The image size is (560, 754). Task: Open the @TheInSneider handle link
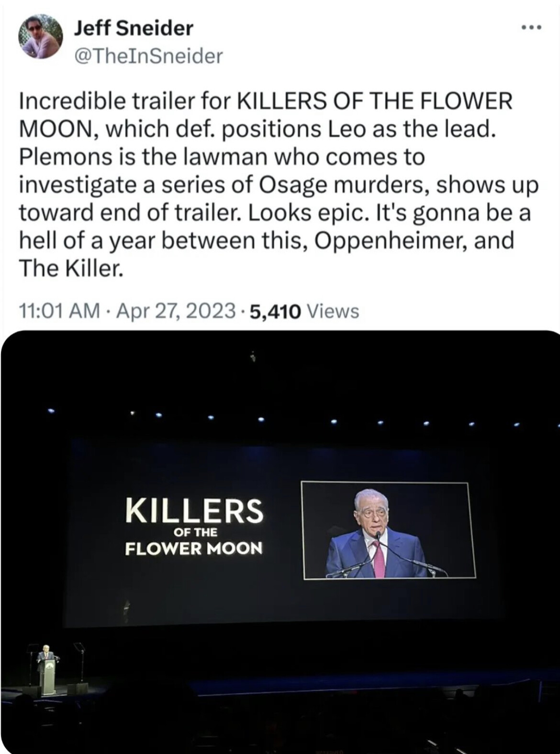pos(148,56)
